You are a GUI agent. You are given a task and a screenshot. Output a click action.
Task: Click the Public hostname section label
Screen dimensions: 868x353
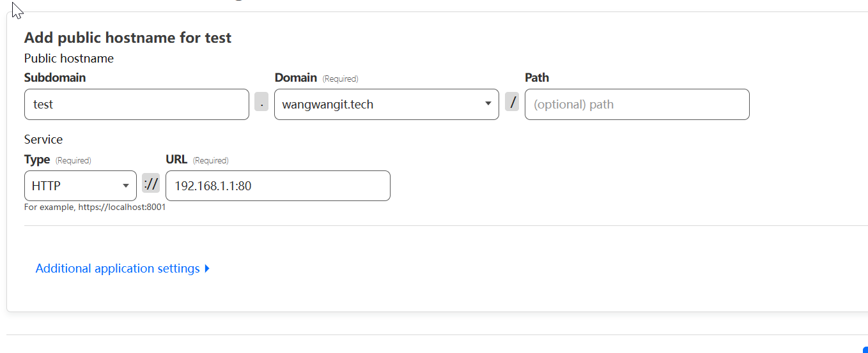69,59
